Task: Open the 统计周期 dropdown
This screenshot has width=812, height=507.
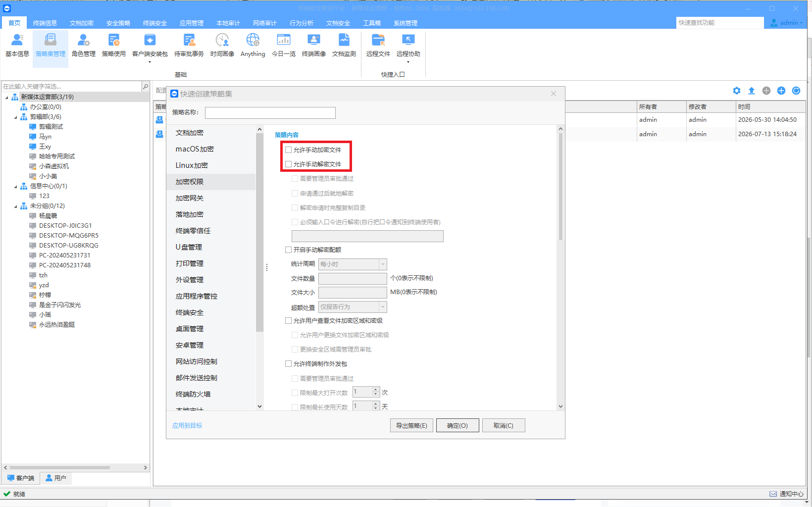Action: pos(353,264)
